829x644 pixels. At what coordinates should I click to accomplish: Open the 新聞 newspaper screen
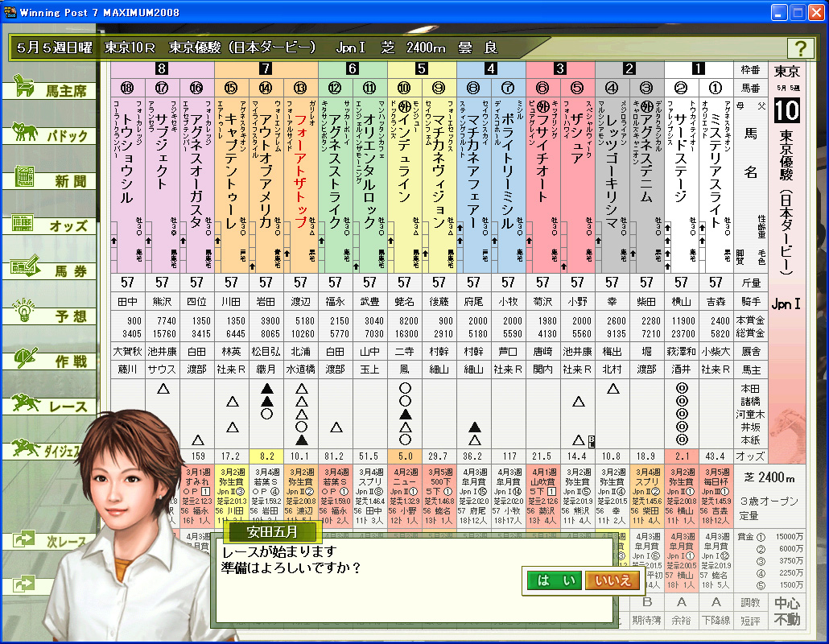(x=50, y=180)
